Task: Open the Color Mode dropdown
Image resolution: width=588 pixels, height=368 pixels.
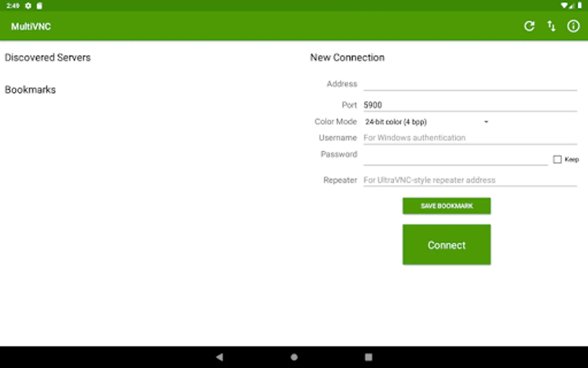Action: 427,122
